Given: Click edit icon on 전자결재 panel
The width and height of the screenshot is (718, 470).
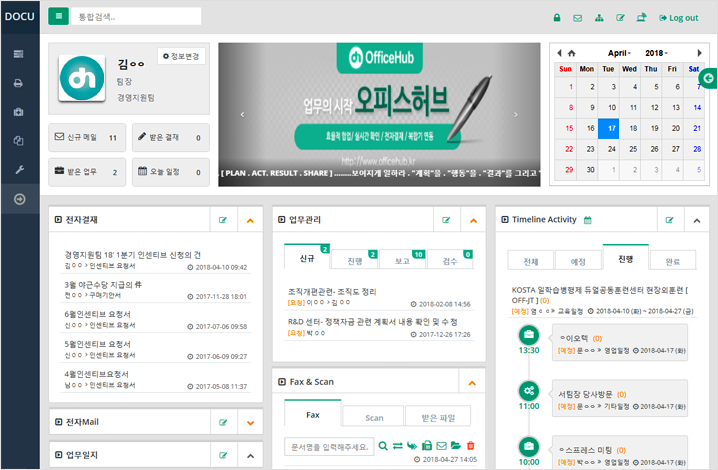Looking at the screenshot, I should (223, 220).
